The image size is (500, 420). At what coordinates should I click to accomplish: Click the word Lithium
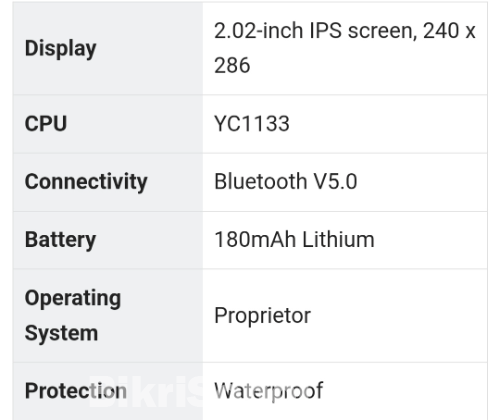tap(339, 239)
